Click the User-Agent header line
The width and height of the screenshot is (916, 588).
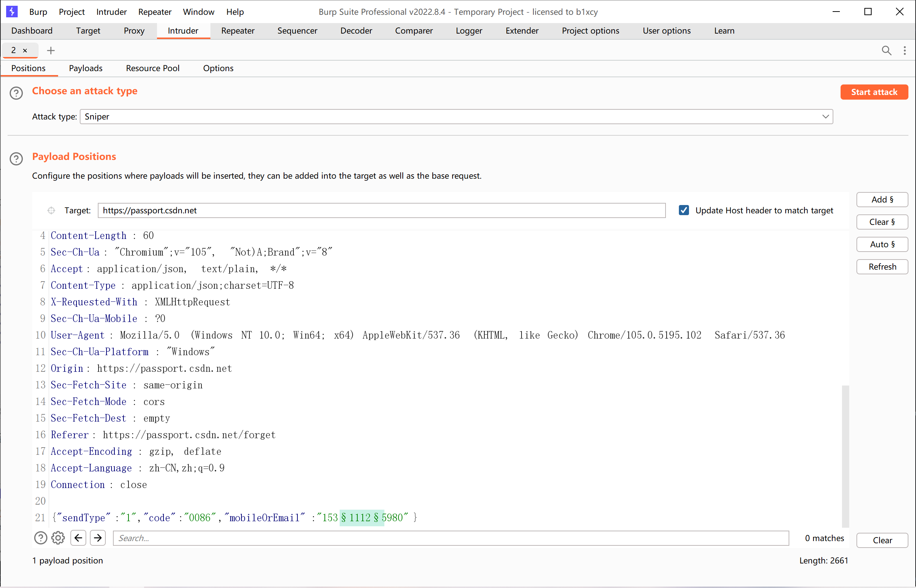(418, 335)
